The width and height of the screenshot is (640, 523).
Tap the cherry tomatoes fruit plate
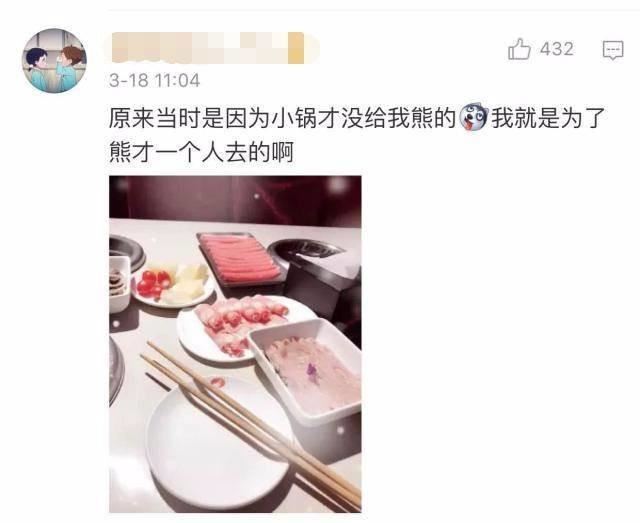tap(173, 284)
